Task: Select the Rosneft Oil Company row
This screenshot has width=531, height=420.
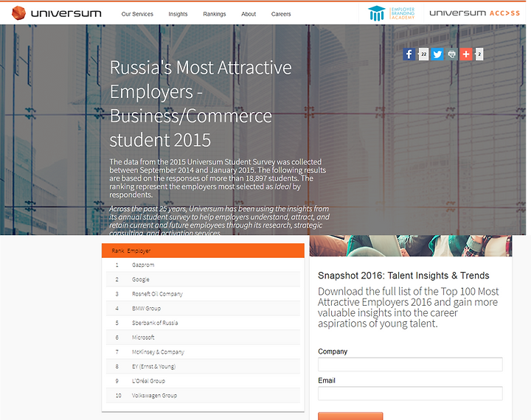Action: (x=203, y=294)
